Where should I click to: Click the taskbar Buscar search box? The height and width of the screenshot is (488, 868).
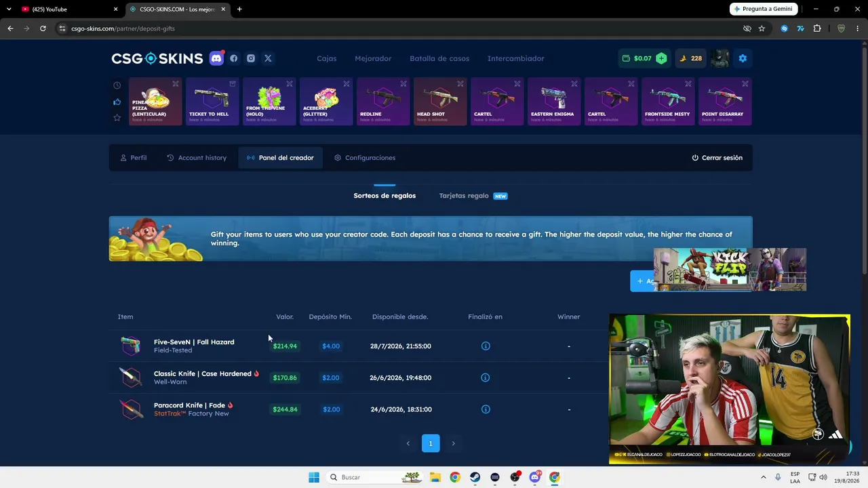coord(374,477)
